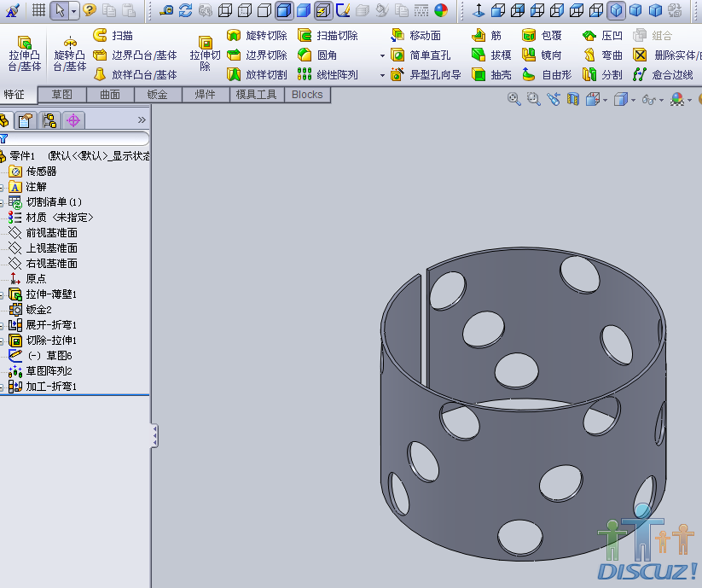Click the 删除实体 delete body tool

point(667,55)
